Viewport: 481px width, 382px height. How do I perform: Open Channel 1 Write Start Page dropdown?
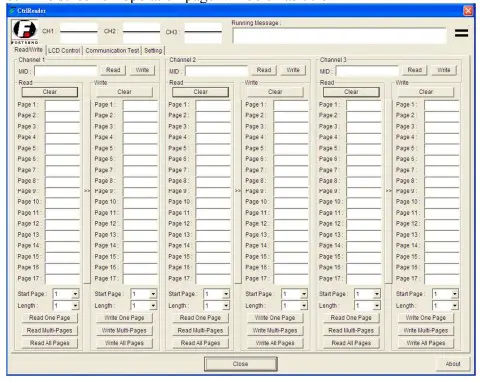coord(153,294)
